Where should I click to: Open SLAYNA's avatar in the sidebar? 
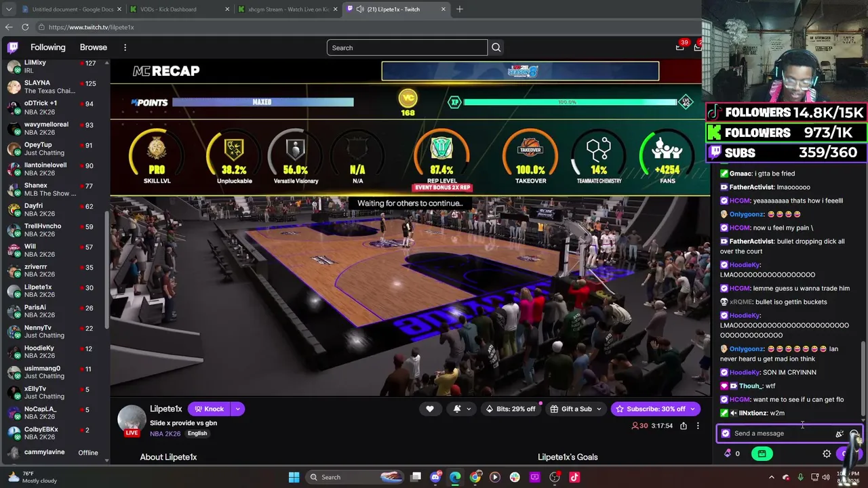point(14,87)
